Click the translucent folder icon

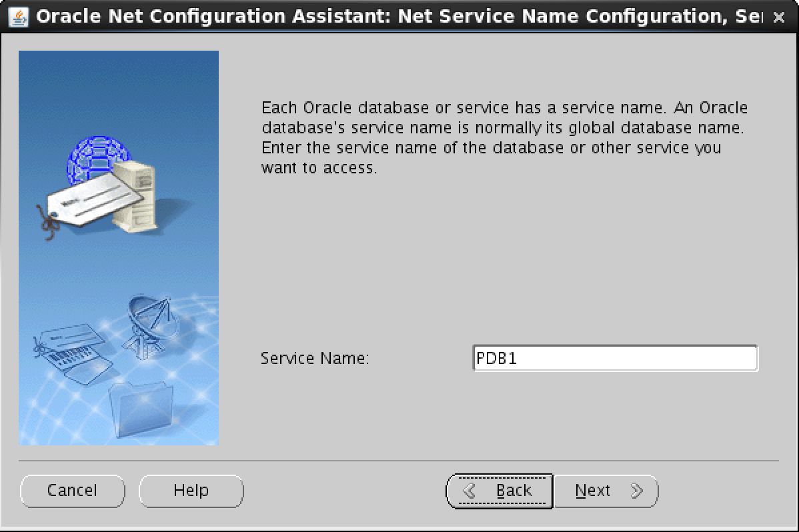click(x=141, y=407)
